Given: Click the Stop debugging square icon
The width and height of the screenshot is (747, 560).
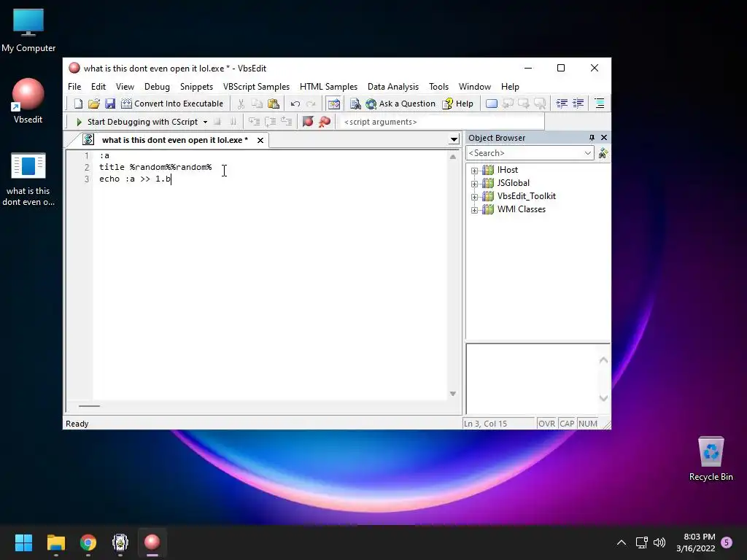Looking at the screenshot, I should click(x=217, y=122).
